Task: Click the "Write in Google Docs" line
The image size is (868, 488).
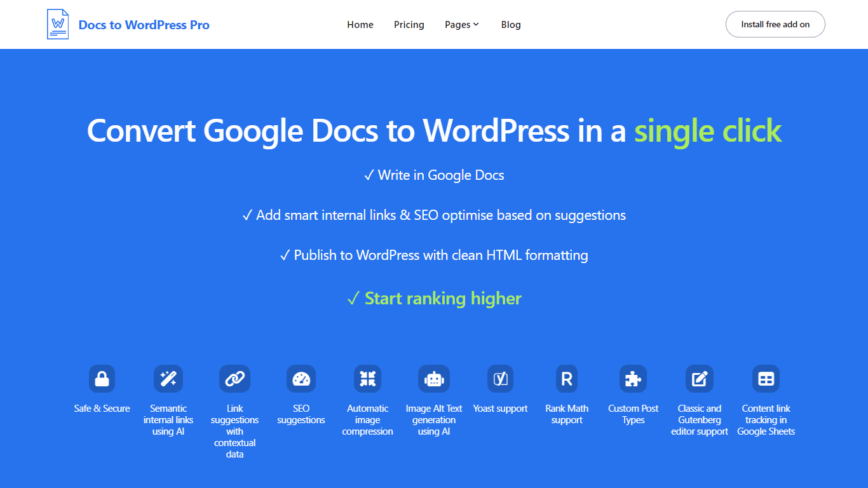Action: click(434, 175)
